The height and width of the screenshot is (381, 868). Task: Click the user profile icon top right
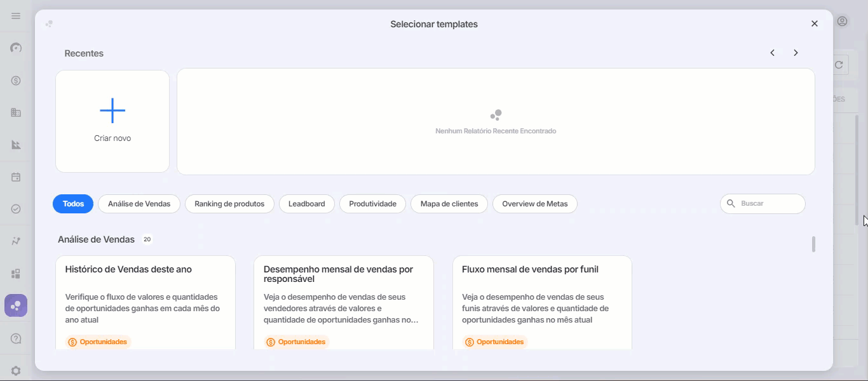tap(843, 21)
